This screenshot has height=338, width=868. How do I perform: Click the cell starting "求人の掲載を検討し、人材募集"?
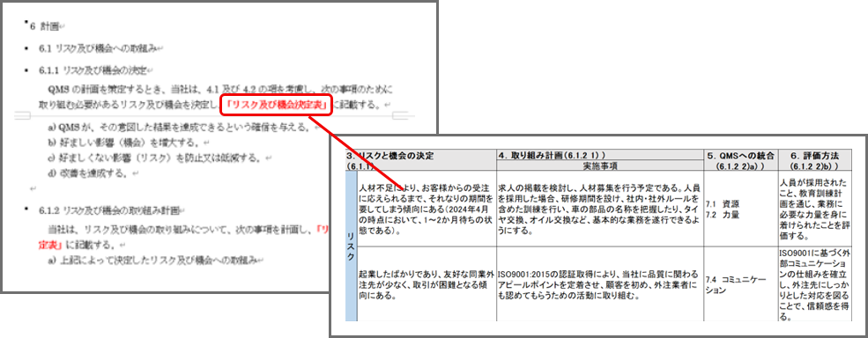pyautogui.click(x=599, y=209)
